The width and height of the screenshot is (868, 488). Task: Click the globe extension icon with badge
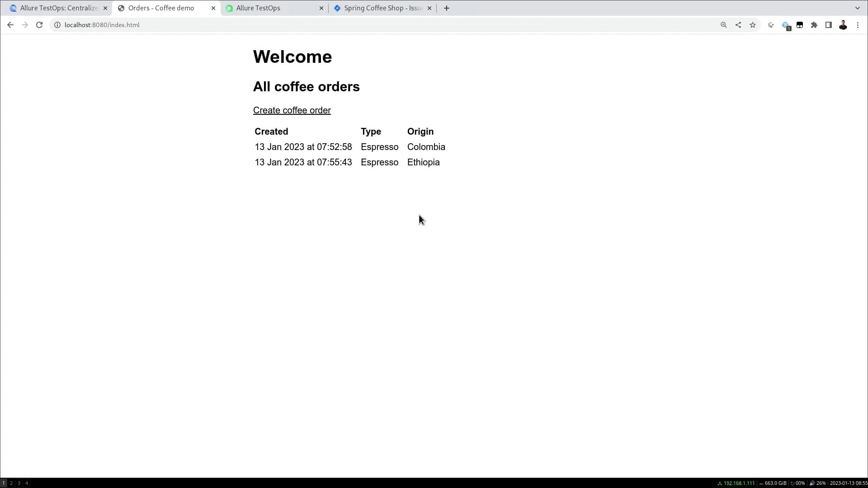[786, 25]
